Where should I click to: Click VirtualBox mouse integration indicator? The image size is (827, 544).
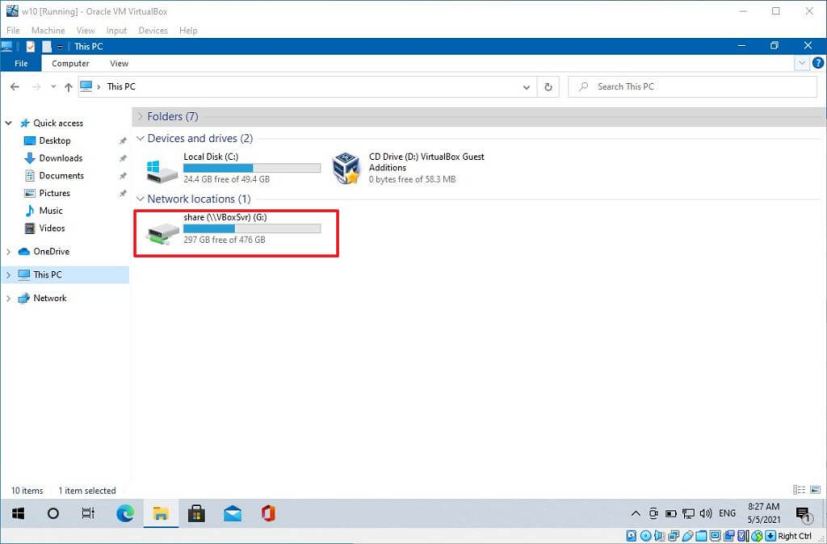click(x=757, y=536)
